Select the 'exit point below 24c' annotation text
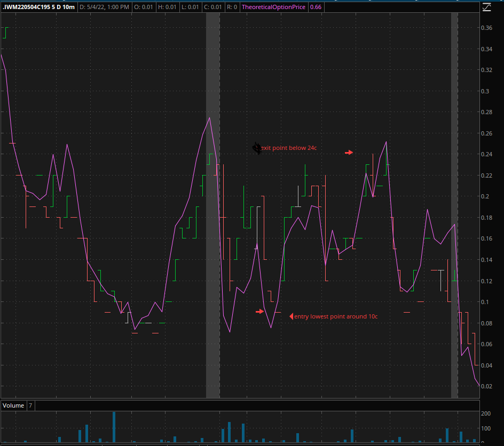The height and width of the screenshot is (446, 504). point(289,148)
